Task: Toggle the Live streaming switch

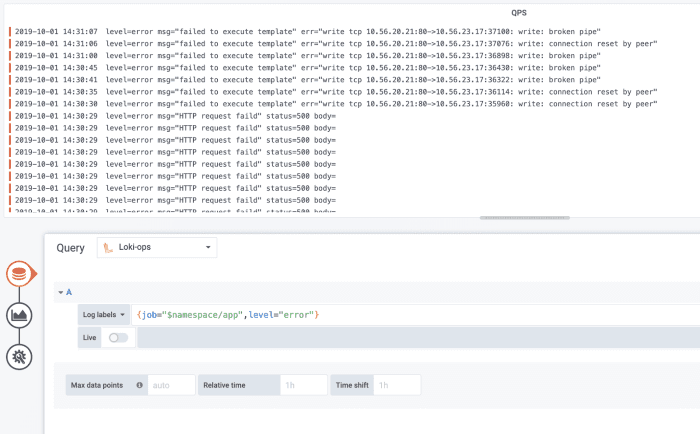Action: (x=118, y=338)
